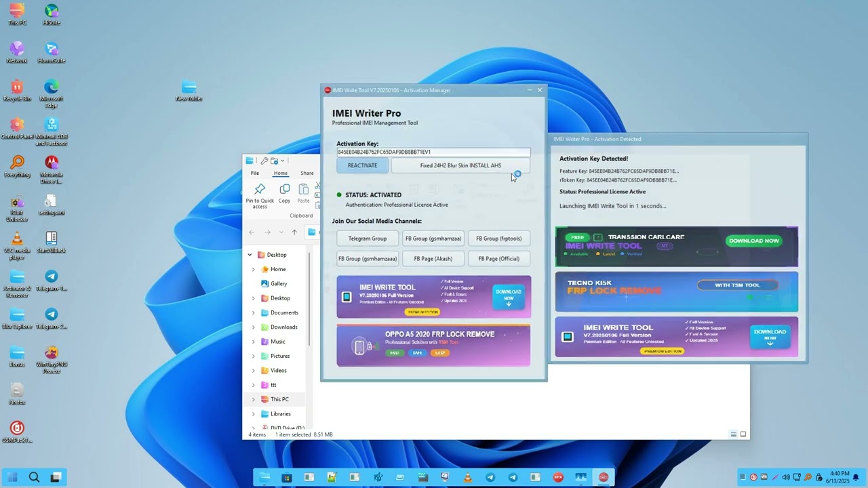
Task: Click the Explorer back arrow
Action: click(x=252, y=232)
